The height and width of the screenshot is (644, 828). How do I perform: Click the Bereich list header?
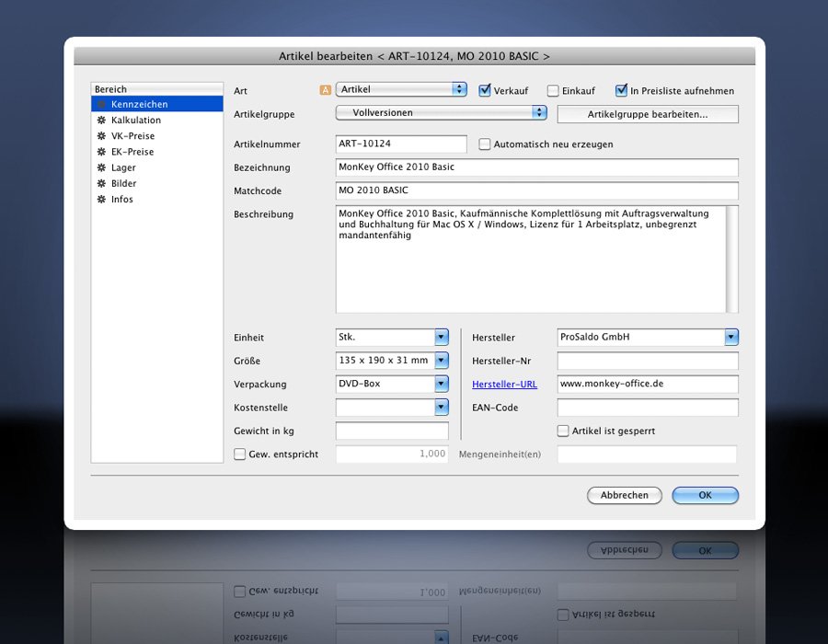coord(156,88)
